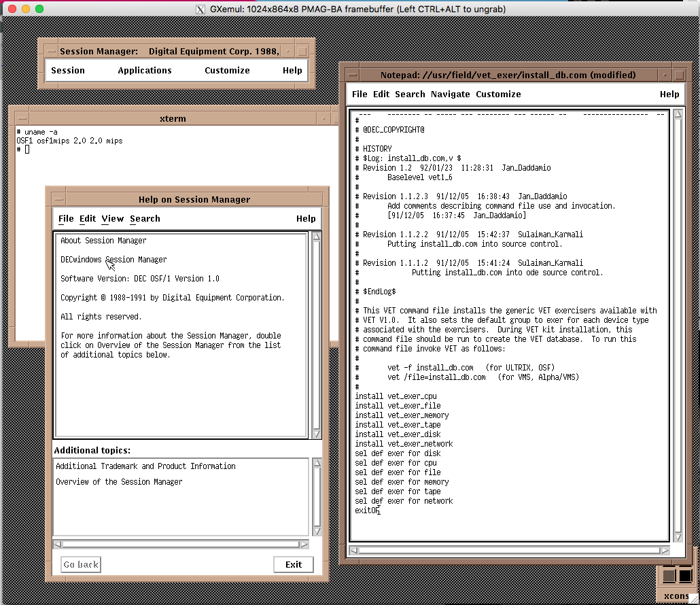This screenshot has width=700, height=605.
Task: Open the Help menu in the Help window
Action: point(306,219)
